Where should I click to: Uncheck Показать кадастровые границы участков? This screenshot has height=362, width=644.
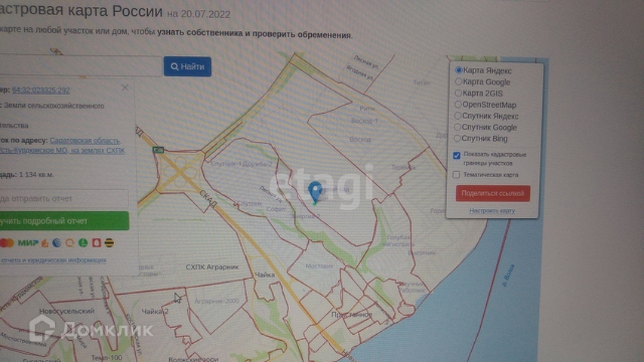[456, 155]
